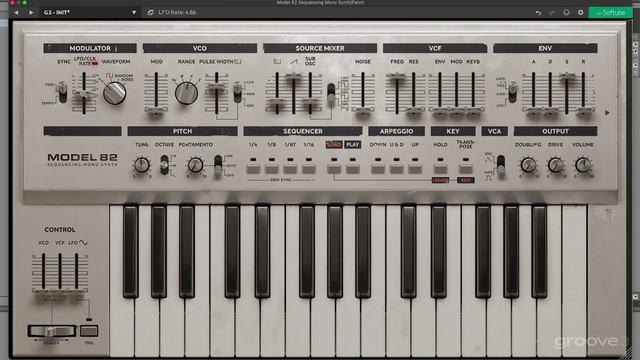Screen dimensions: 640x360
Task: Select the sequencer 1/16 rate button
Action: [309, 169]
